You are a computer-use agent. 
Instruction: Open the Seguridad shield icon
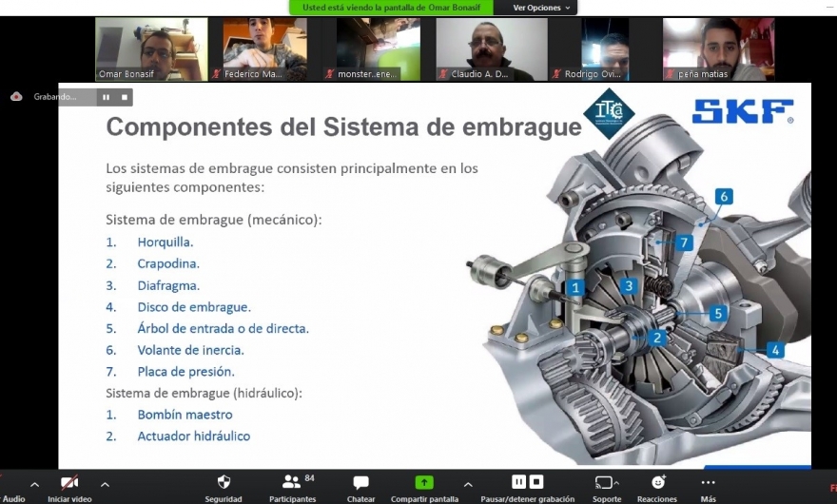click(x=224, y=483)
